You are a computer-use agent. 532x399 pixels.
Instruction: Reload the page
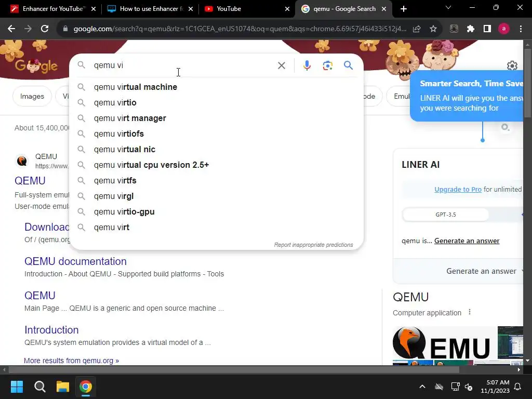coord(45,29)
